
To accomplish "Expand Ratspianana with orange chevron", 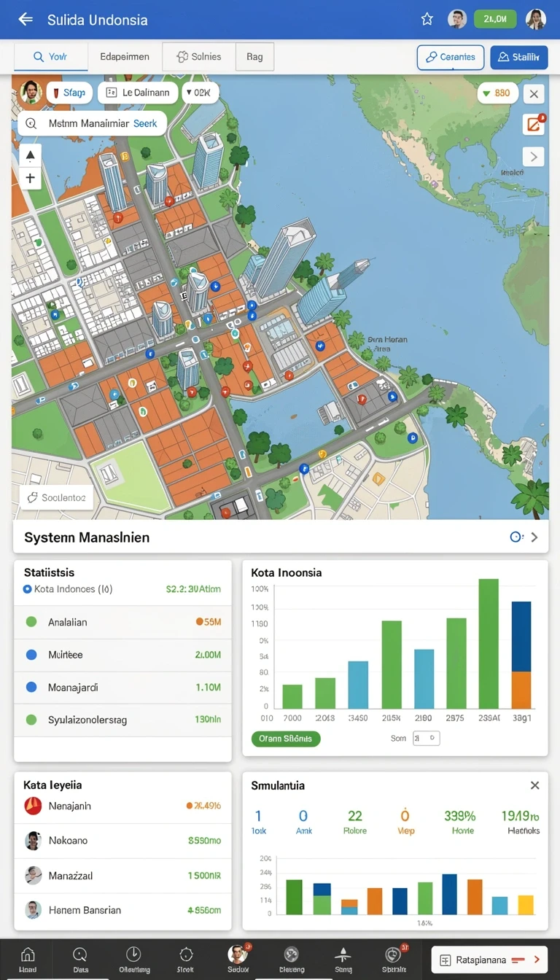I will click(x=536, y=960).
